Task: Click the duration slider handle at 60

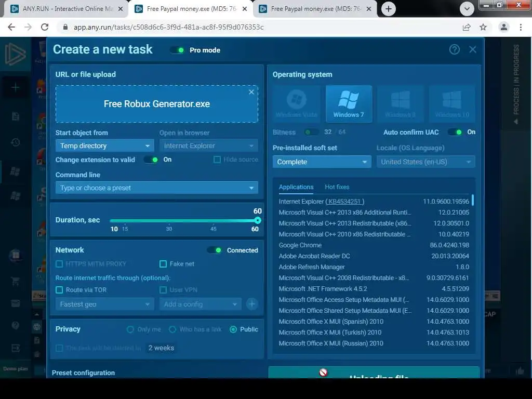Action: click(258, 220)
